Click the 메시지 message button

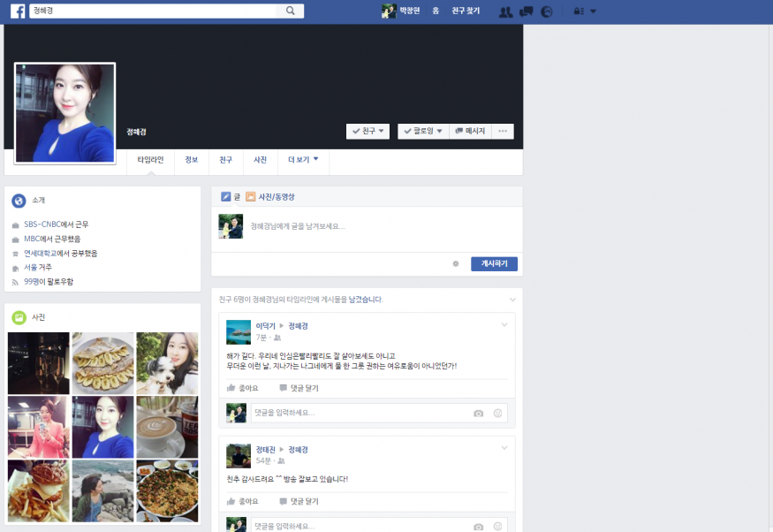[470, 132]
